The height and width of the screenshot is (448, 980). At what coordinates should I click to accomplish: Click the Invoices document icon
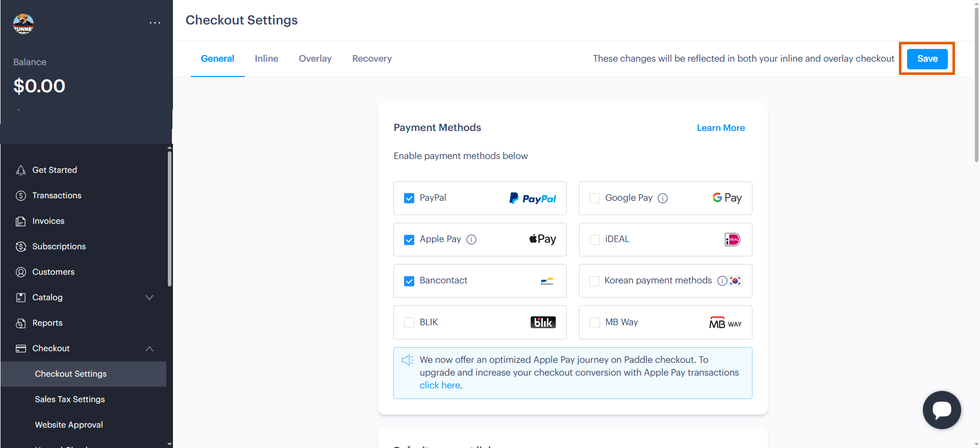tap(21, 221)
